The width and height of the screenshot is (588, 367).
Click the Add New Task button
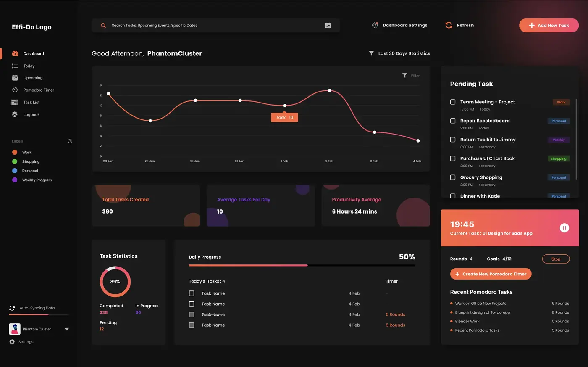click(549, 25)
